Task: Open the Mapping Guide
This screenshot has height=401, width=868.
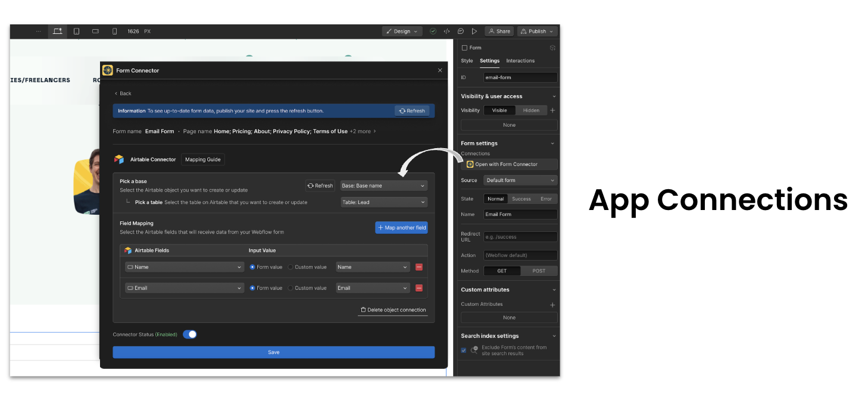Action: point(203,159)
